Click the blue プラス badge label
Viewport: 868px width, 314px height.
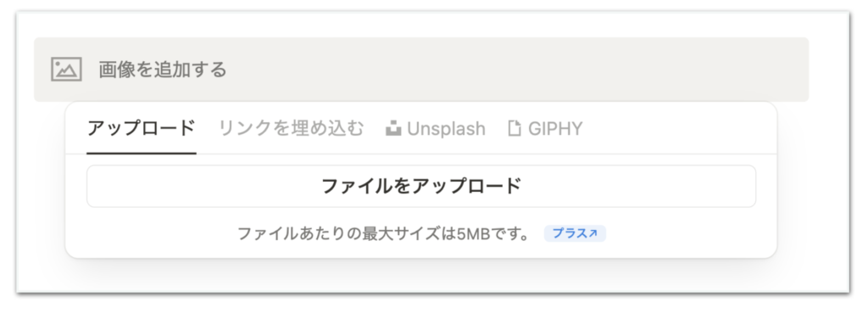pos(570,233)
